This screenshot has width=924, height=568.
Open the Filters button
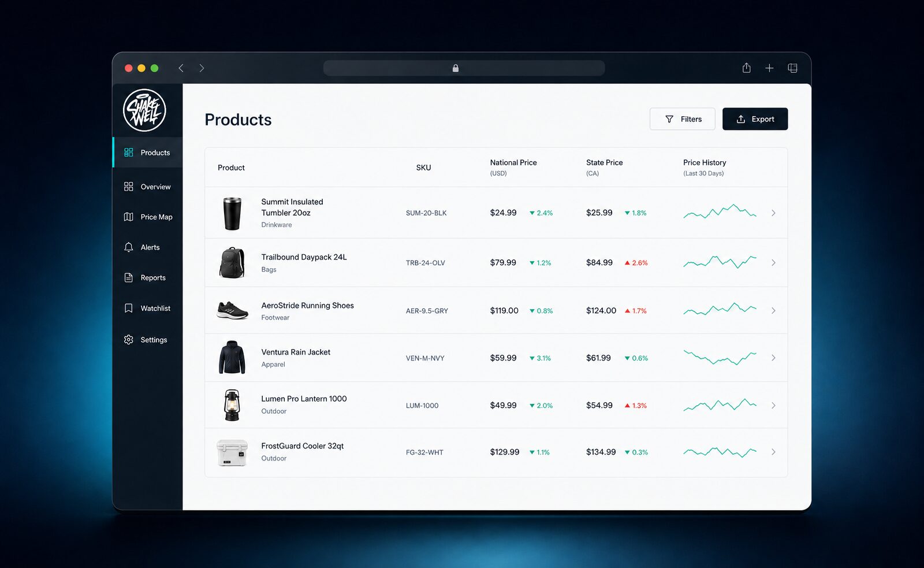point(683,119)
